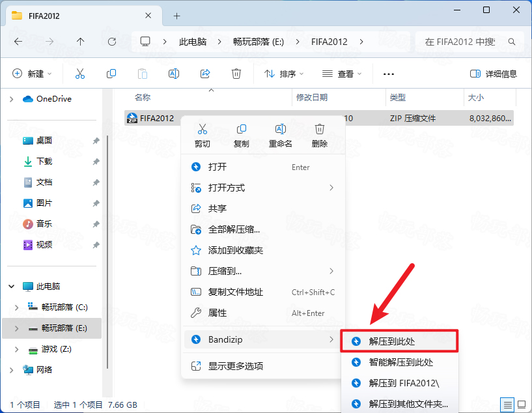Choose 解压到 FIFA2012\ option
The image size is (532, 413).
pyautogui.click(x=399, y=383)
